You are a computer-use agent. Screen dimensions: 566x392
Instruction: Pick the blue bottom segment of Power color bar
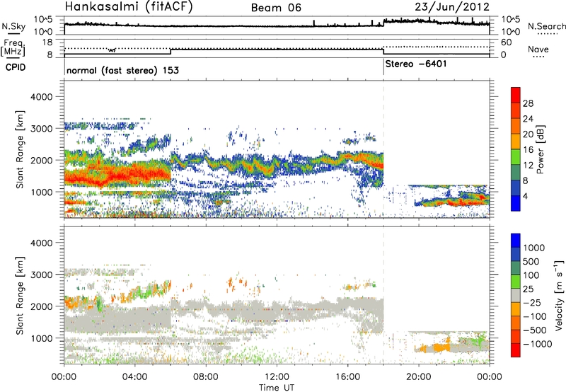point(516,203)
